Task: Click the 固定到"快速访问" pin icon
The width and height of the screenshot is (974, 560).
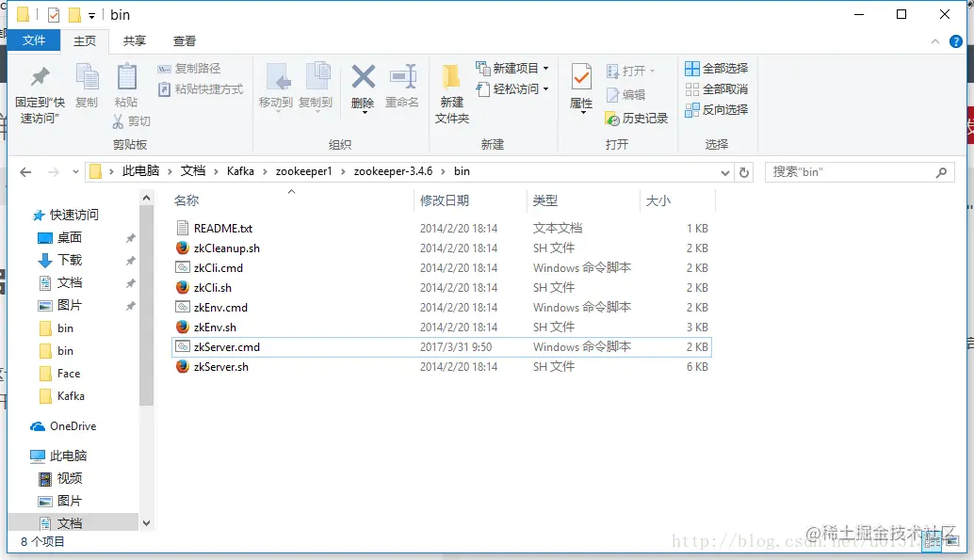Action: tap(40, 76)
